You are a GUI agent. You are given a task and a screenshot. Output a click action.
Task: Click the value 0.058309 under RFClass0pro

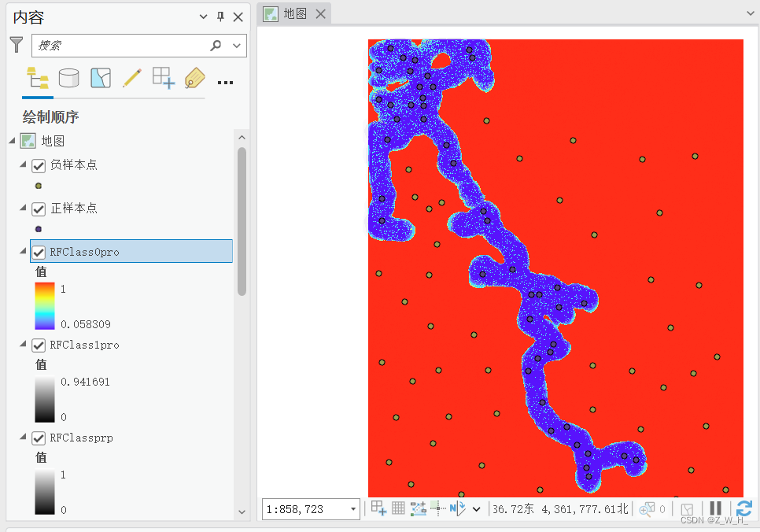point(86,324)
